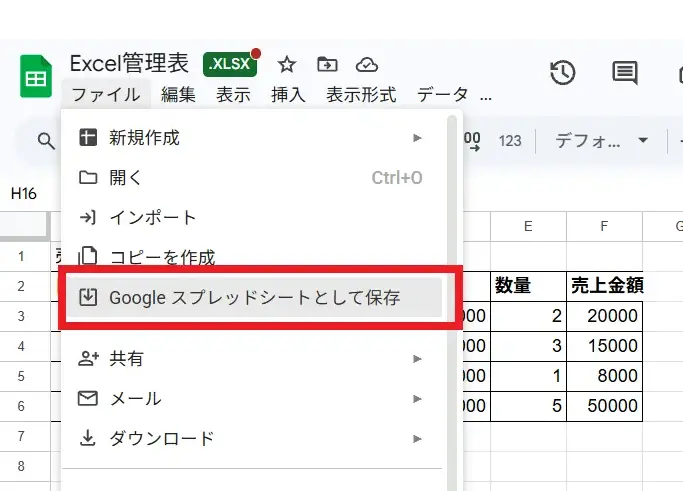Star the Excel管理表 document
The width and height of the screenshot is (683, 491).
tap(287, 65)
